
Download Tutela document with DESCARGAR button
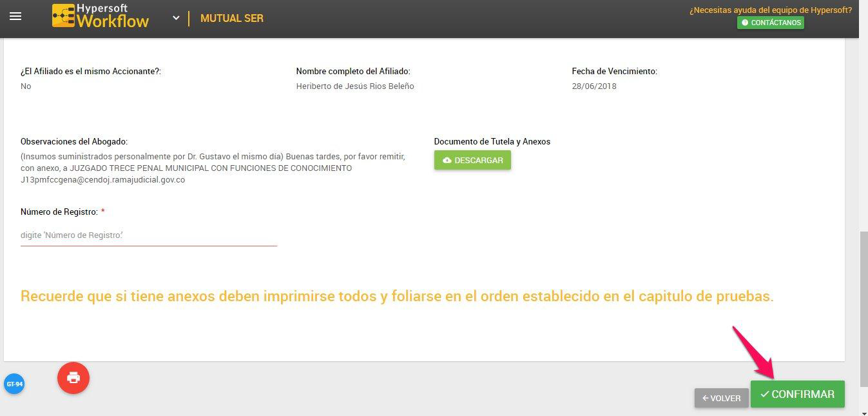pyautogui.click(x=472, y=160)
